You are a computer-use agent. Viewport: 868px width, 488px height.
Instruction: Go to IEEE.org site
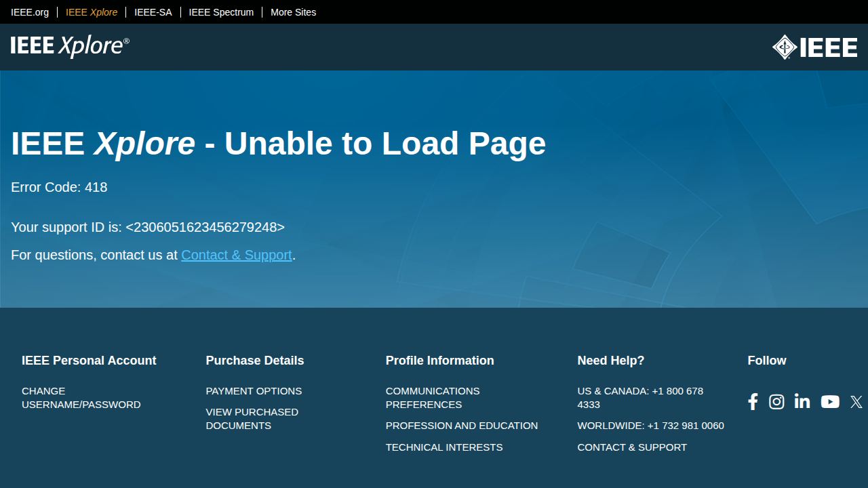(x=30, y=12)
